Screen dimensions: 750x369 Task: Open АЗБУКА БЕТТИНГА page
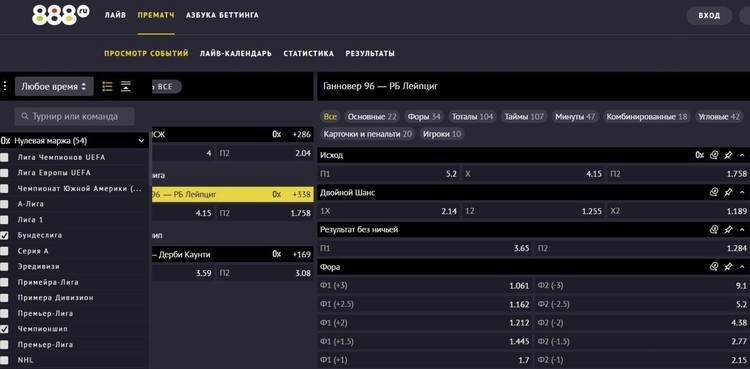point(222,15)
